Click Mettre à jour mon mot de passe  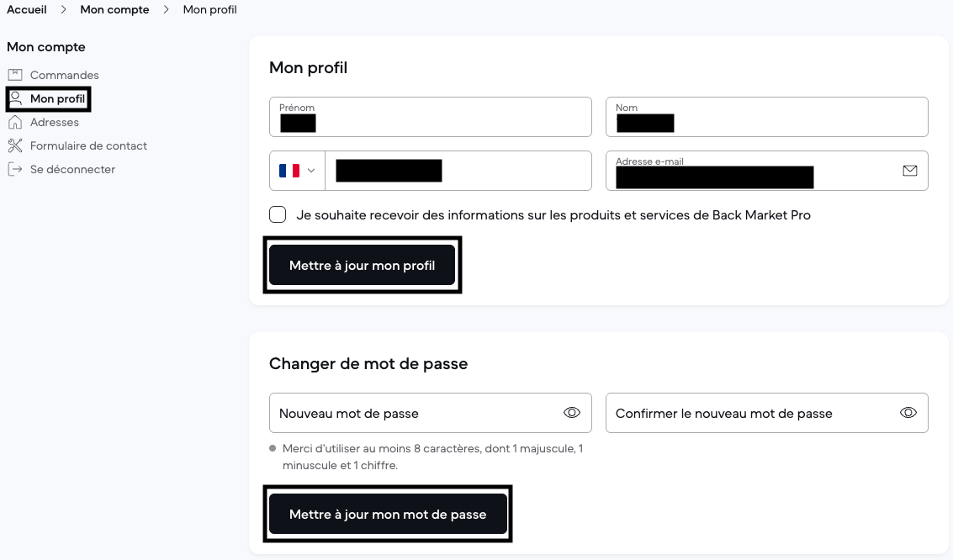click(x=388, y=514)
